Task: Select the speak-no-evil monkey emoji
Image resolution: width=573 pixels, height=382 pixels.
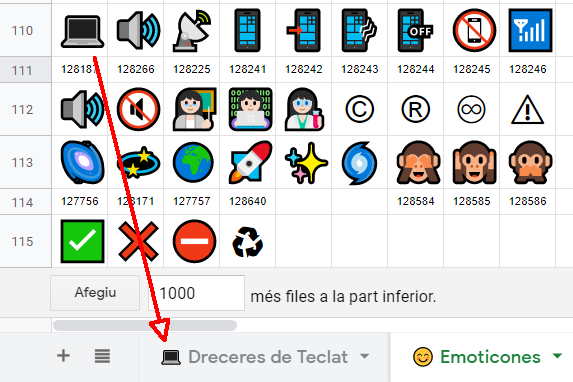Action: tap(527, 162)
